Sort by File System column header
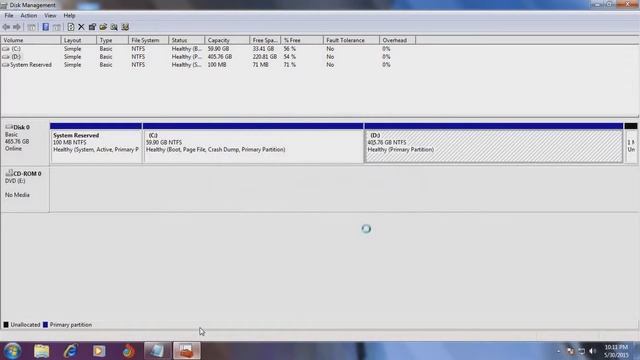640x360 pixels. click(148, 40)
